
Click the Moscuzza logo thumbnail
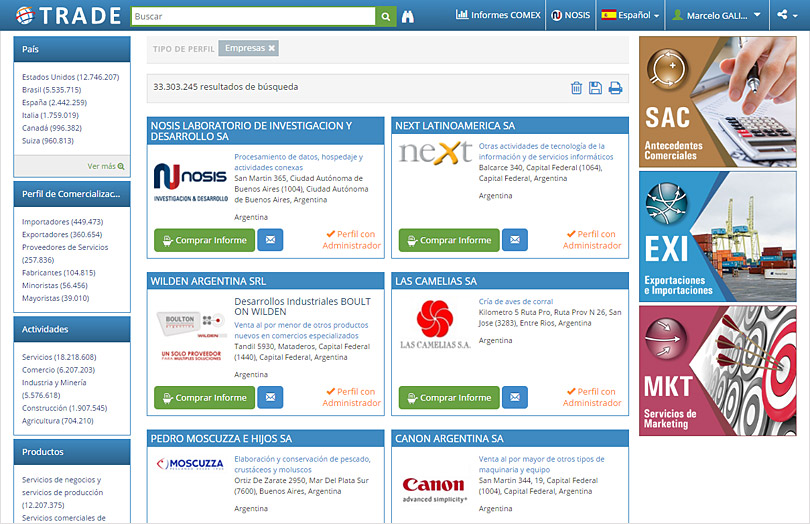pos(190,464)
